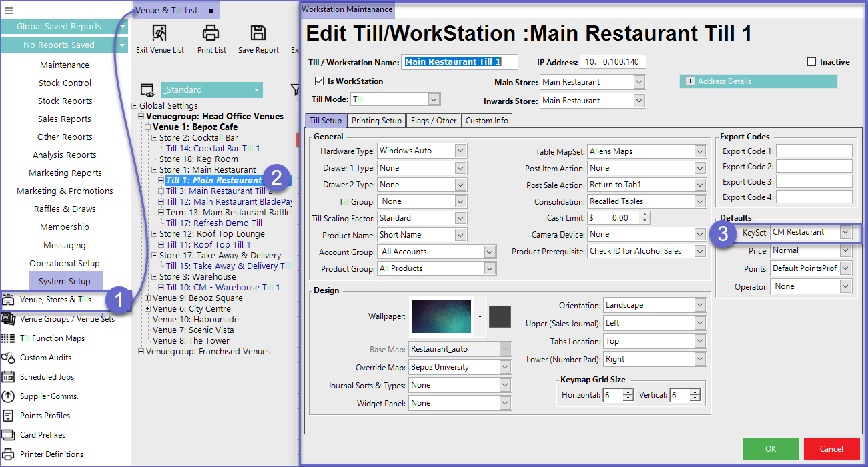Open Supplier Comms. sidebar item
Image resolution: width=868 pixels, height=467 pixels.
(x=49, y=396)
